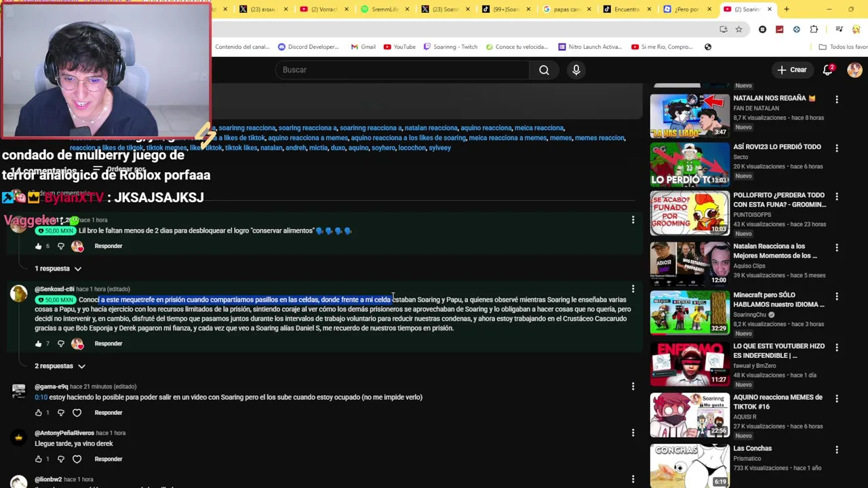Screen dimensions: 868x488
Task: Click the search magnifier button
Action: [x=544, y=70]
